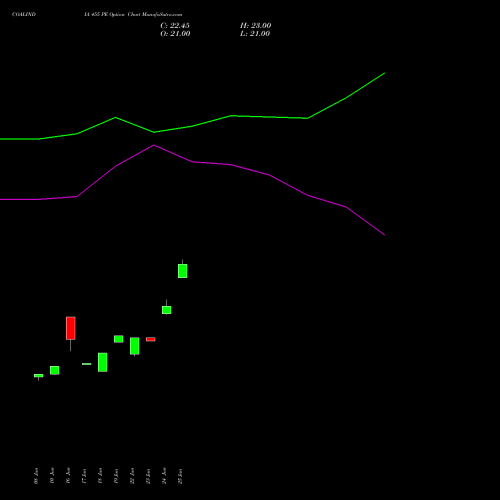
Task: Click the 25 Jan date axis label
Action: pyautogui.click(x=180, y=476)
